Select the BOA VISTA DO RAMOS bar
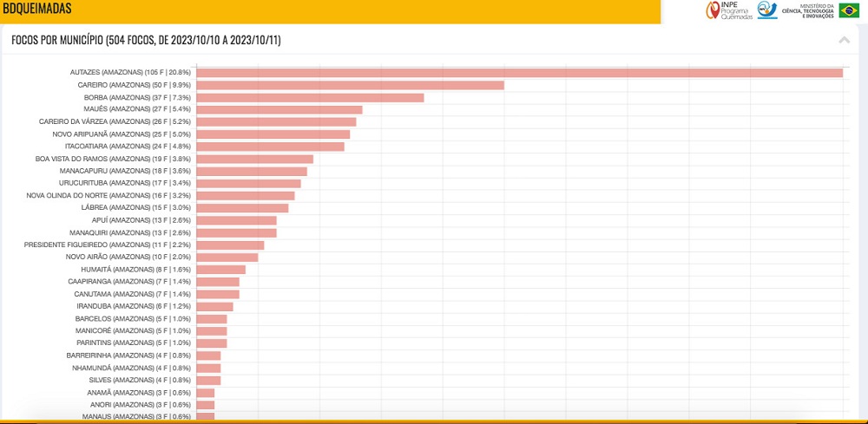 coord(254,160)
